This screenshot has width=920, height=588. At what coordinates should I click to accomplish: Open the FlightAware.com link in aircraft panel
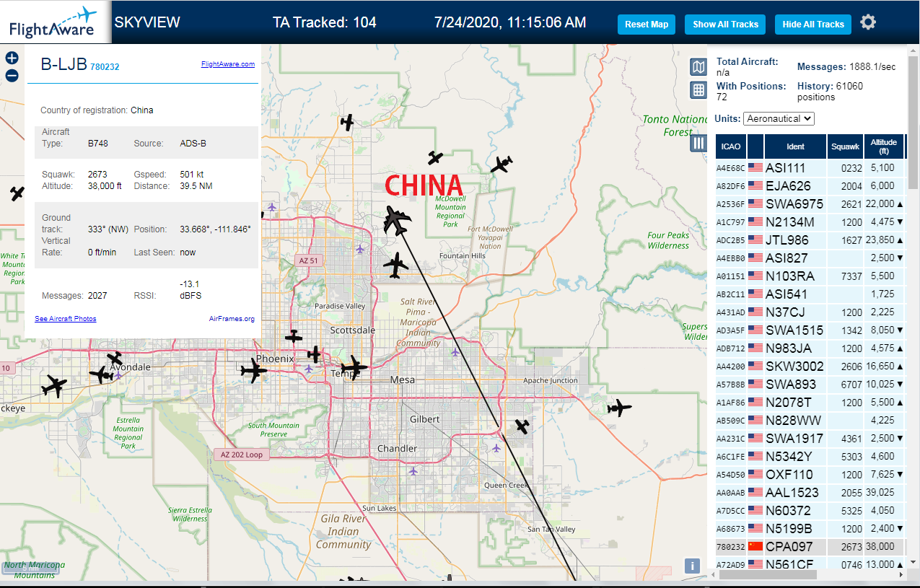click(227, 64)
